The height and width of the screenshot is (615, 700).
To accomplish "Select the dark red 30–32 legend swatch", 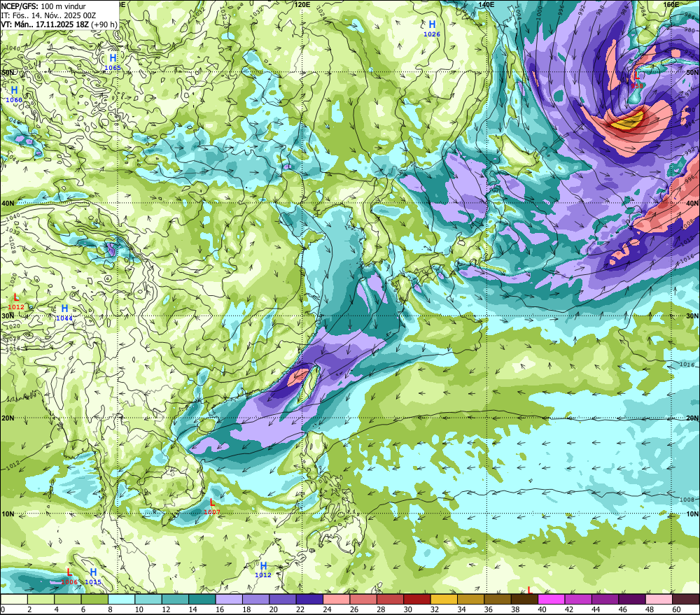I will (x=417, y=600).
